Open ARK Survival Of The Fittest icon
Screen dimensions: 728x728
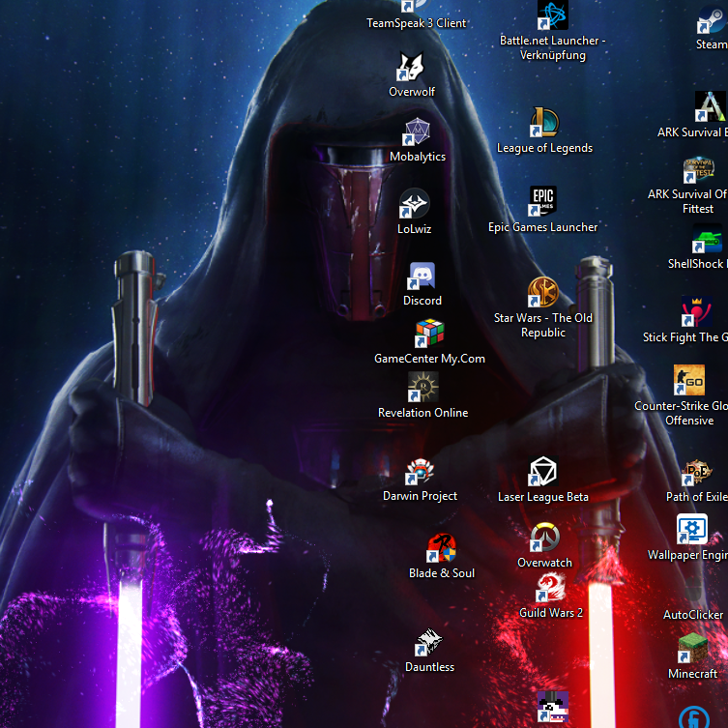coord(698,169)
